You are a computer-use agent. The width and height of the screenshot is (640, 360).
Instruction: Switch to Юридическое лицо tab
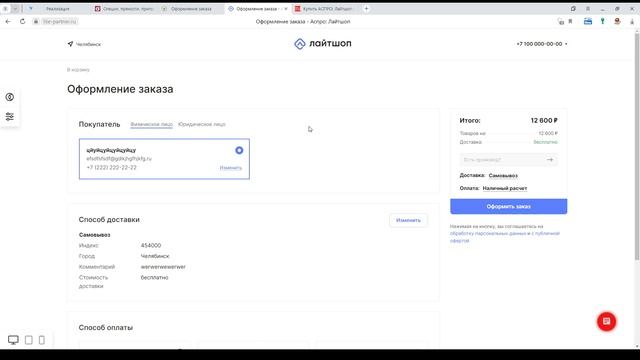pos(202,124)
